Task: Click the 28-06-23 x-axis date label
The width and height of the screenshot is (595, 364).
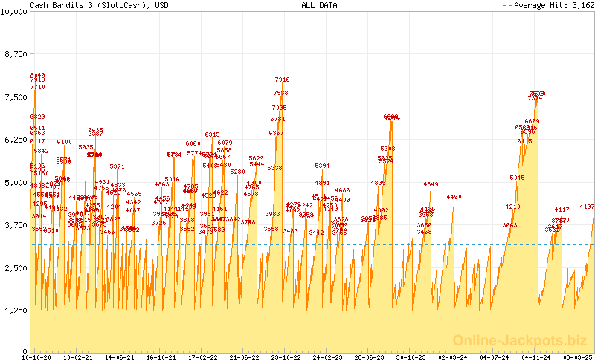Action: click(369, 358)
